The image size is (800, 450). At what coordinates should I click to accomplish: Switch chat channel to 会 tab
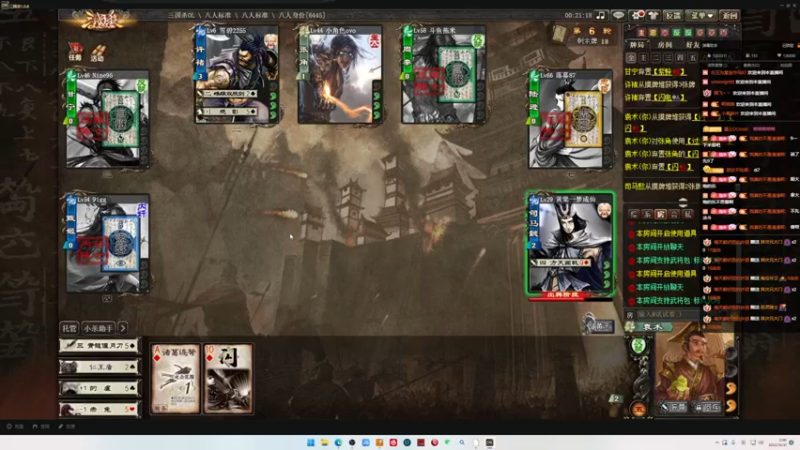pos(674,214)
